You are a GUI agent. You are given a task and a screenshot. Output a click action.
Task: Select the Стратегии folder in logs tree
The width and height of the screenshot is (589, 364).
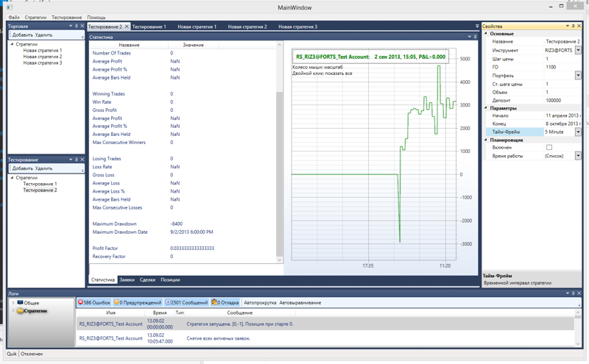pos(35,311)
